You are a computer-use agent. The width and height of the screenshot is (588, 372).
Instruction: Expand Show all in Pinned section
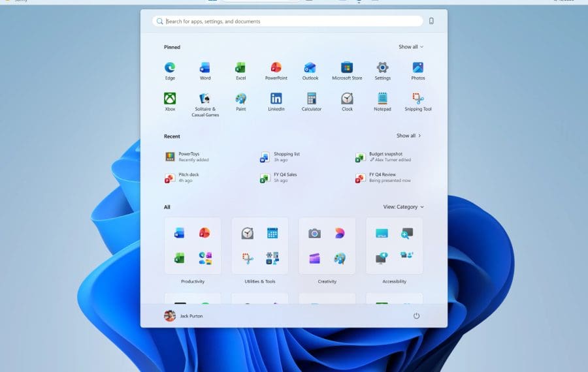pyautogui.click(x=411, y=47)
